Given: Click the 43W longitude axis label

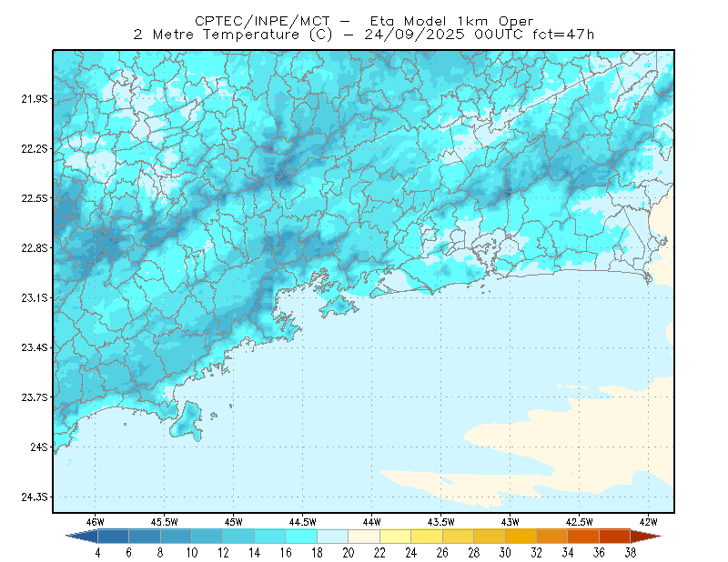Looking at the screenshot, I should (x=511, y=522).
